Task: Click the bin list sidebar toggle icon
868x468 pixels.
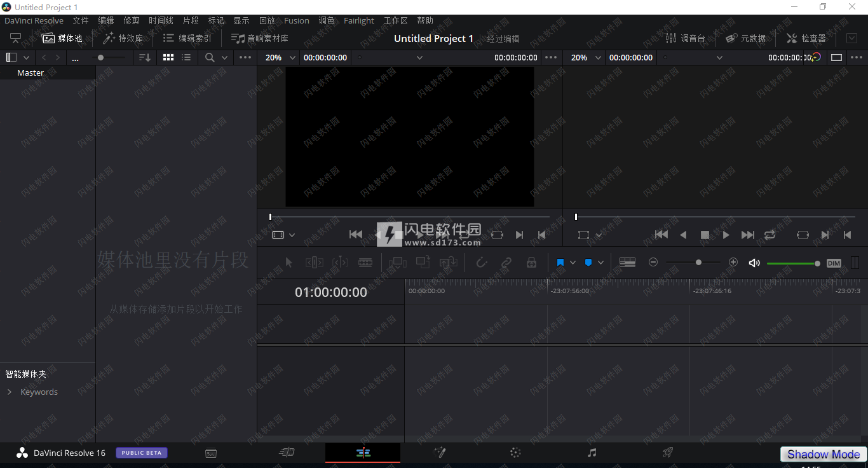Action: click(x=11, y=57)
